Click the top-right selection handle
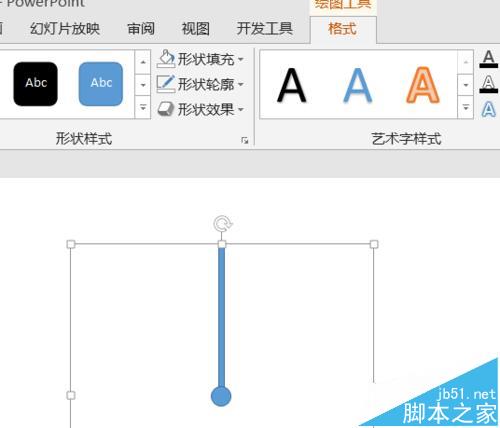Image resolution: width=500 pixels, height=428 pixels. pos(374,244)
